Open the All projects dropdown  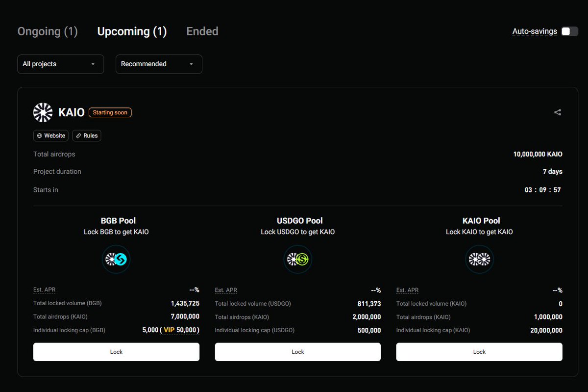[61, 64]
